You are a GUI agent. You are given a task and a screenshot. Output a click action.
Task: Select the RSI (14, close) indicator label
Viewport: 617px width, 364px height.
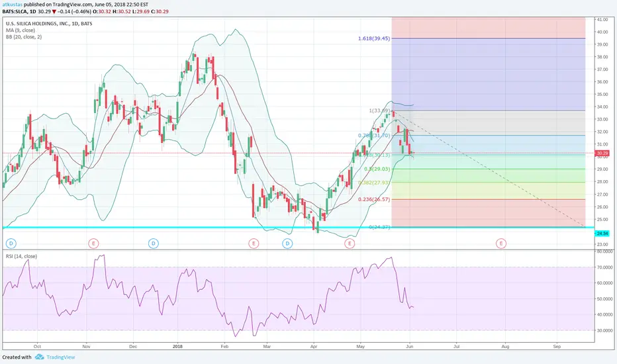coord(21,256)
